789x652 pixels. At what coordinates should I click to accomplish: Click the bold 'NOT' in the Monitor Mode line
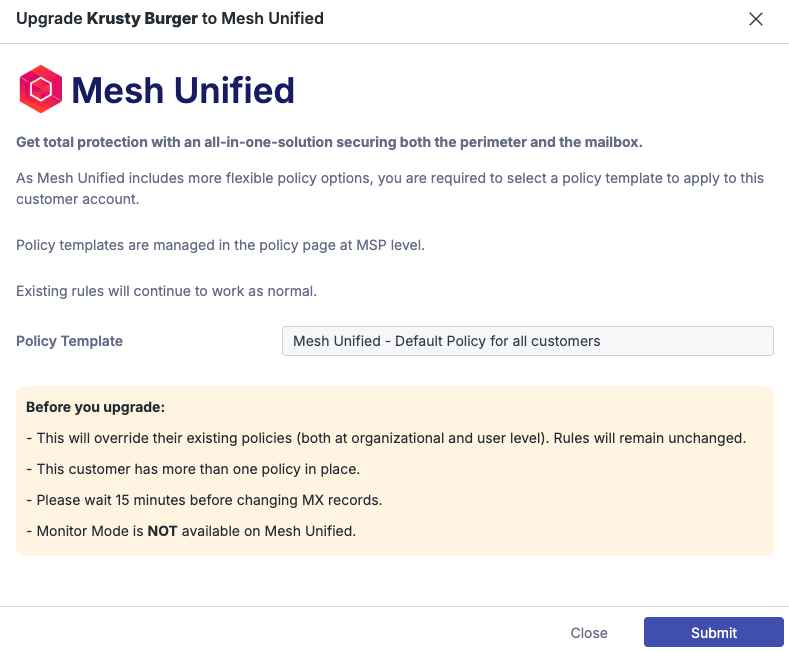[162, 531]
